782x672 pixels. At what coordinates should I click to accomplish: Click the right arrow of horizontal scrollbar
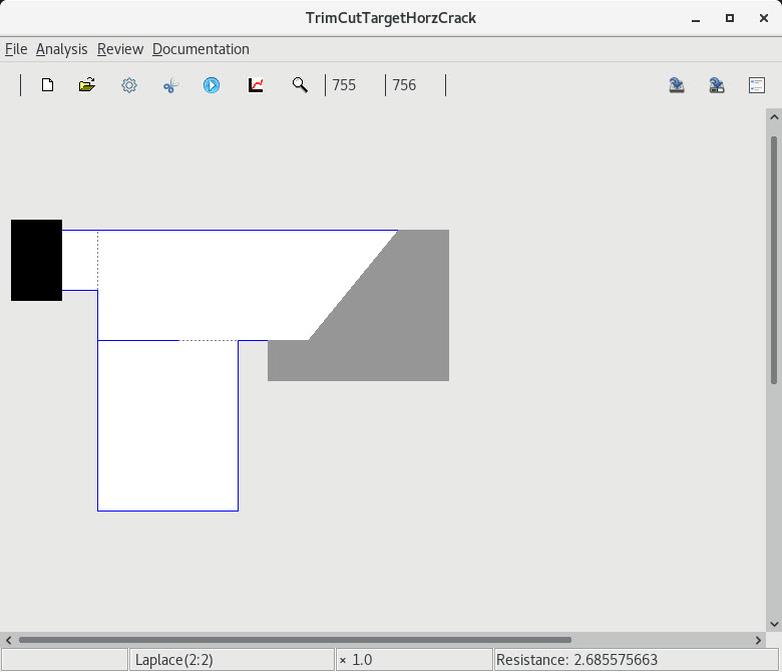(758, 640)
